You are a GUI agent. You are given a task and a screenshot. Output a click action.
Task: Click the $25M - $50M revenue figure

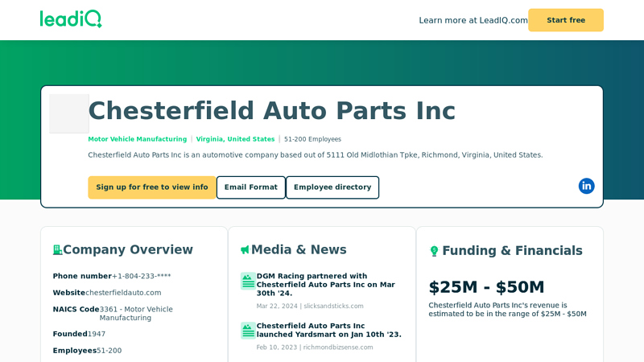(x=486, y=287)
